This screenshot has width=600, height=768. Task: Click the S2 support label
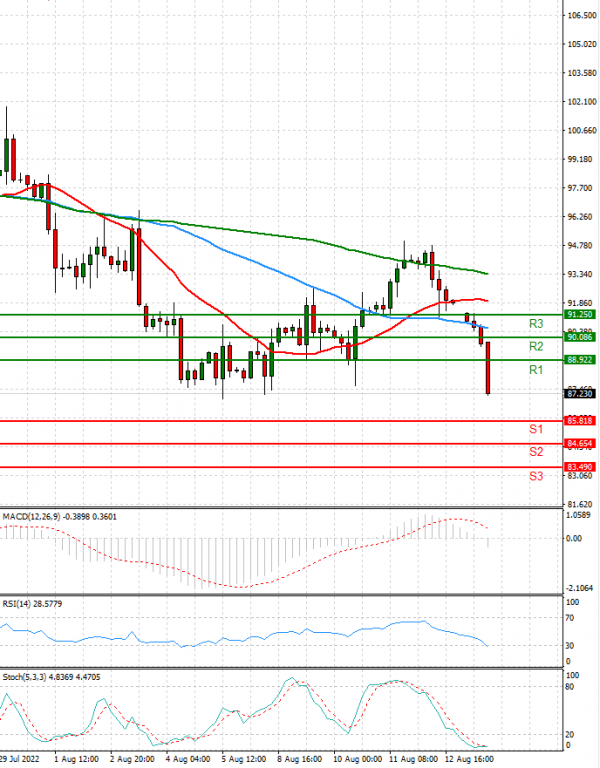coord(536,452)
